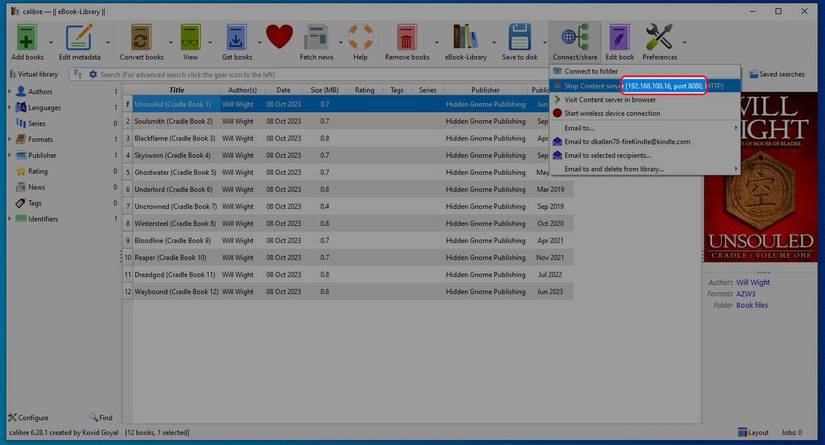The width and height of the screenshot is (825, 445).
Task: Click the Series item in tag browser
Action: pyautogui.click(x=36, y=124)
